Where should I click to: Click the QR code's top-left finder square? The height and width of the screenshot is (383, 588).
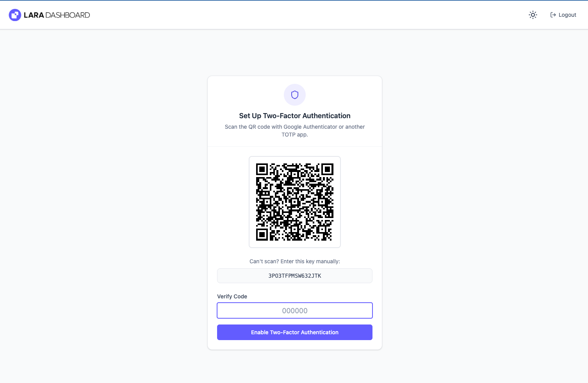[262, 169]
